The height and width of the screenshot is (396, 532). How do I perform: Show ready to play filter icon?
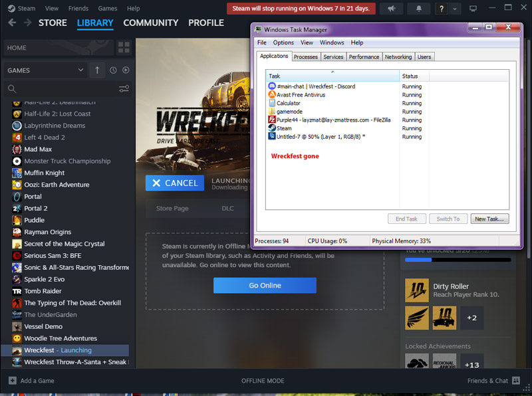click(x=126, y=70)
